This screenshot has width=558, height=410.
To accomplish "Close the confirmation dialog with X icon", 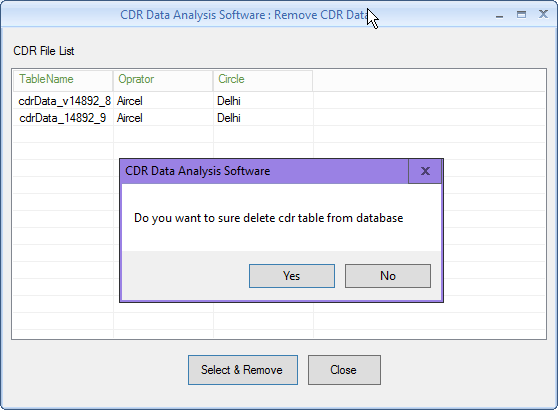I will click(x=425, y=171).
